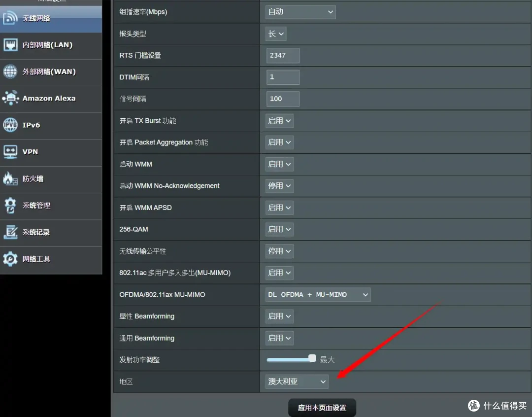Click the system management gear icon

pos(10,205)
